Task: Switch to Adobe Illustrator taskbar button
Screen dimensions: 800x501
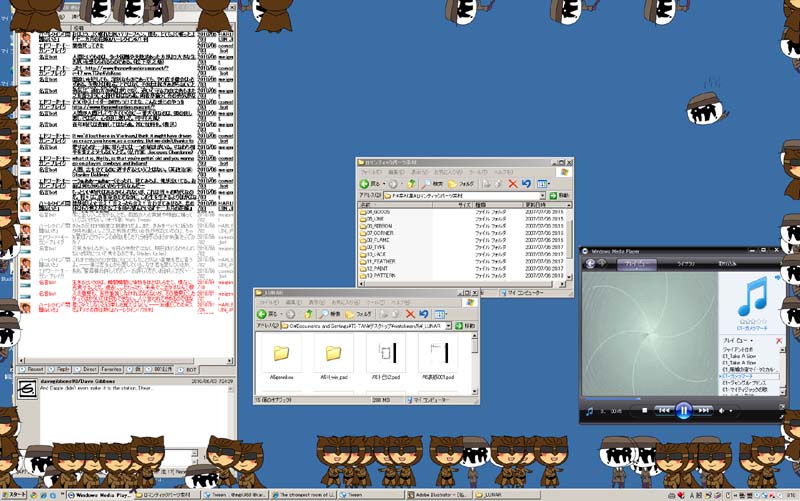Action: [438, 495]
